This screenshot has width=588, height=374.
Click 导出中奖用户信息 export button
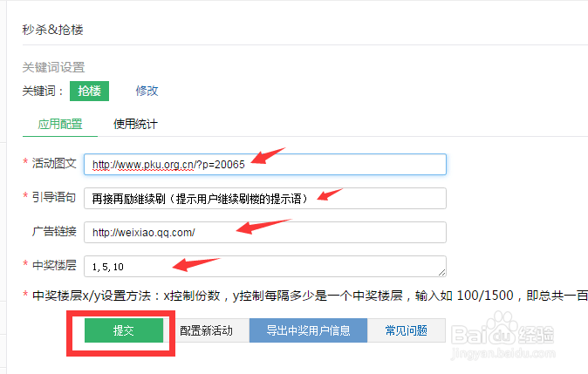tap(308, 330)
